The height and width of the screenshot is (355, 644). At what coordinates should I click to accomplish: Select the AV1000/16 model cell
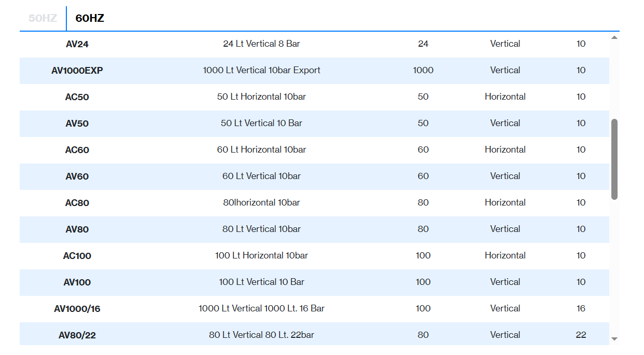[x=77, y=309]
